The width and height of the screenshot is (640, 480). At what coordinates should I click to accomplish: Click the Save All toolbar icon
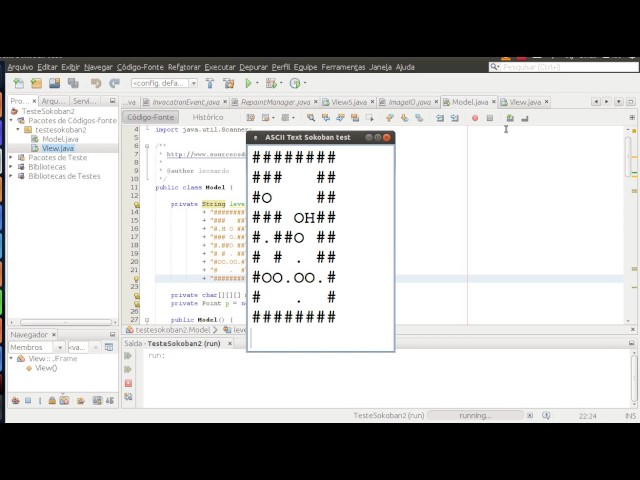point(73,83)
